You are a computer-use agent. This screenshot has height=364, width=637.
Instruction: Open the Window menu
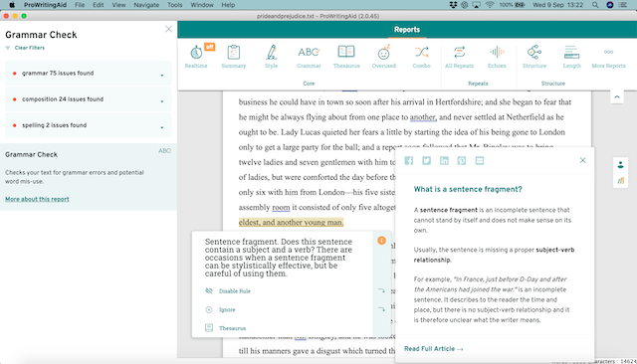click(202, 5)
